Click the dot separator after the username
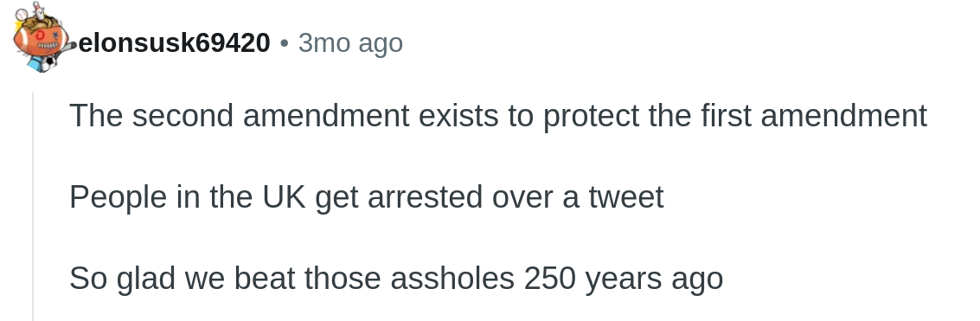980x321 pixels. pyautogui.click(x=285, y=44)
